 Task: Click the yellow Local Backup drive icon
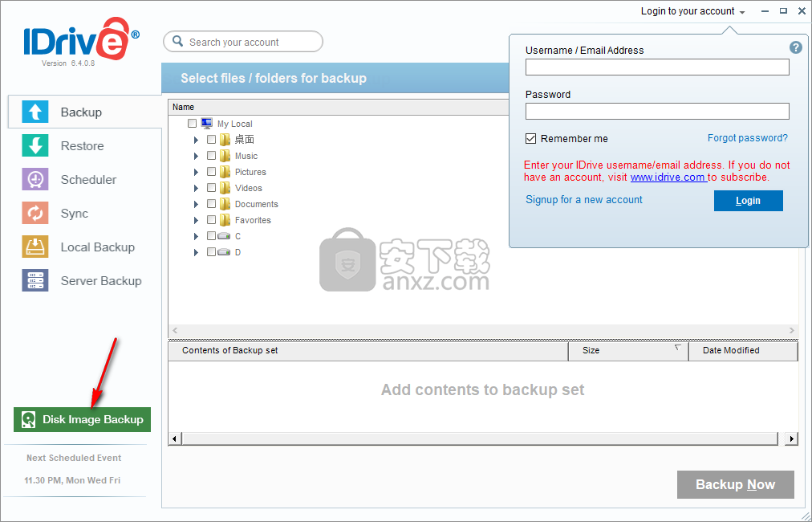pos(35,247)
